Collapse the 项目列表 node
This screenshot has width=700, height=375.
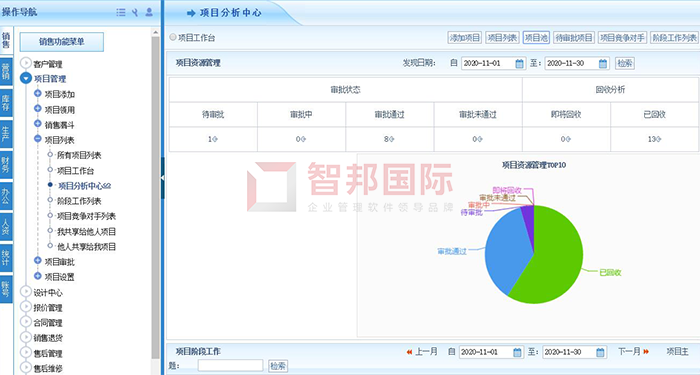click(38, 139)
